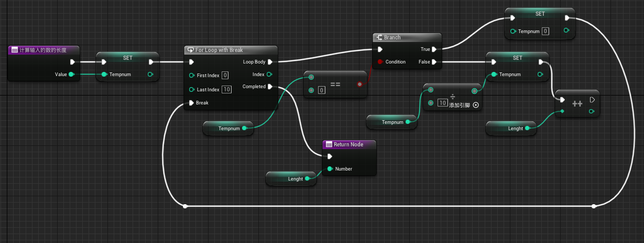Edit the divisor field showing 10 on divide node
The width and height of the screenshot is (644, 243).
(x=442, y=103)
